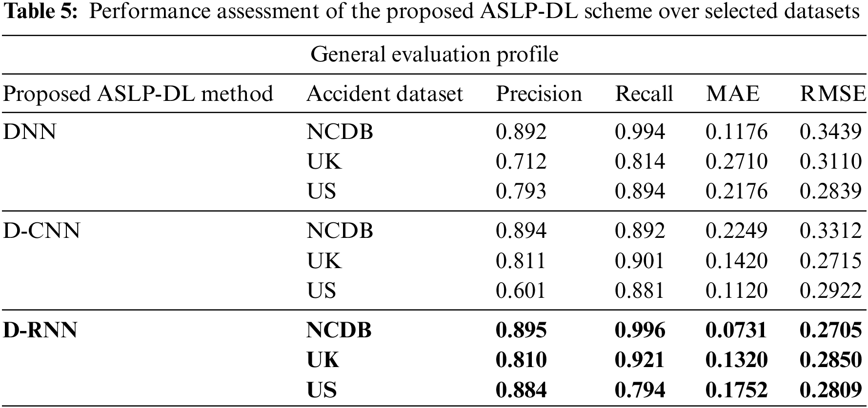Image resolution: width=868 pixels, height=408 pixels.
Task: Select the MAE column header
Action: (732, 94)
